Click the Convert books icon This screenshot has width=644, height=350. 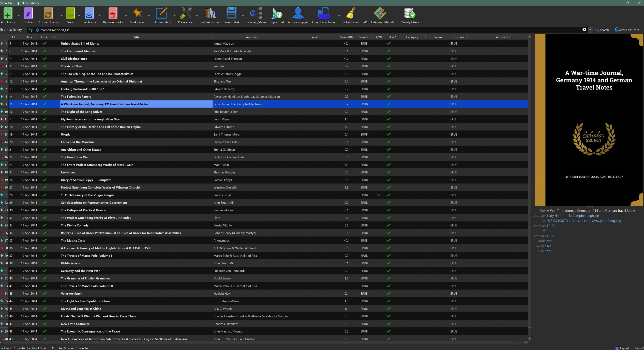point(48,14)
